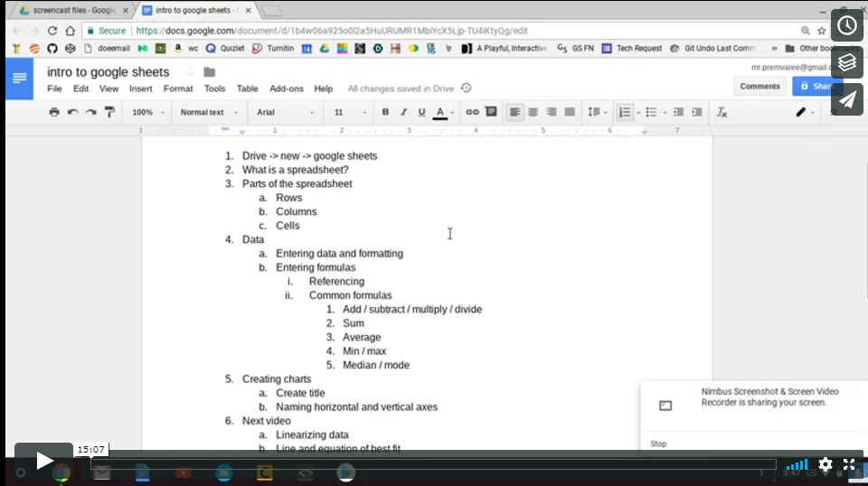Viewport: 868px width, 486px height.
Task: Open the Insert menu
Action: (x=140, y=89)
